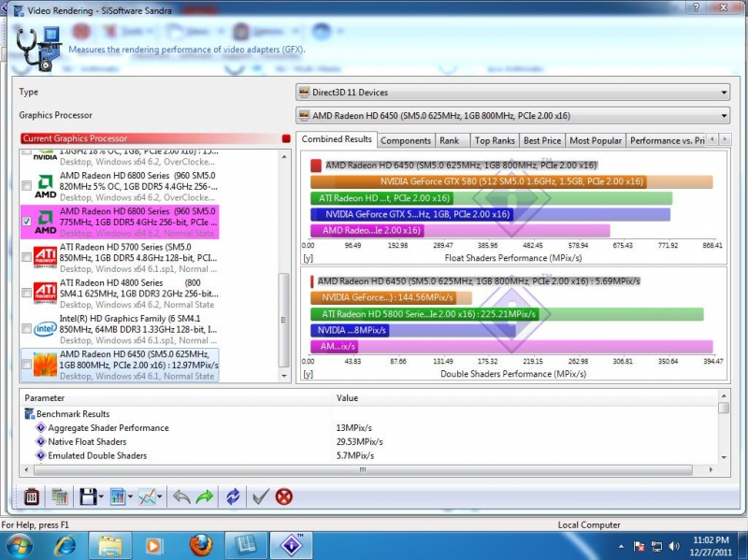Check the AMD Radeon HD 6800 820MHz 5% OC checkbox
This screenshot has width=748, height=560.
(x=27, y=186)
